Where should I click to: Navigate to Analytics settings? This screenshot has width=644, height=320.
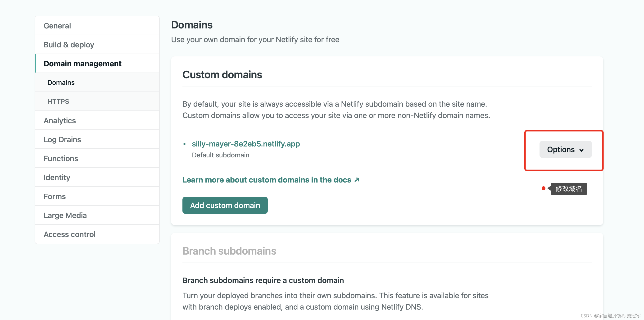tap(59, 120)
